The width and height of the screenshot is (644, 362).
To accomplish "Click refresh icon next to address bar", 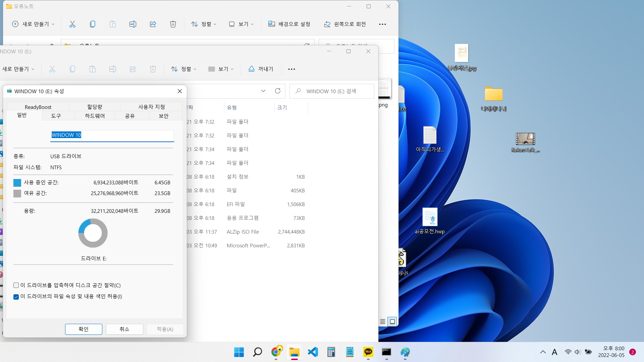I will coord(278,91).
